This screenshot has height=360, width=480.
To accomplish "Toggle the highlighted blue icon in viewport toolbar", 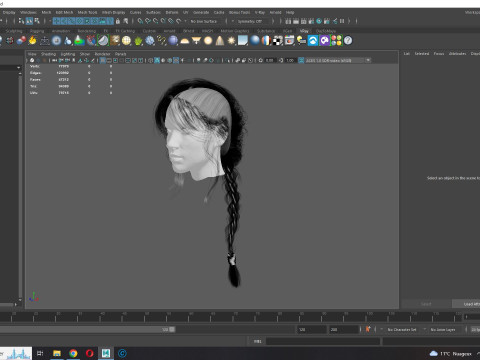I will click(157, 60).
